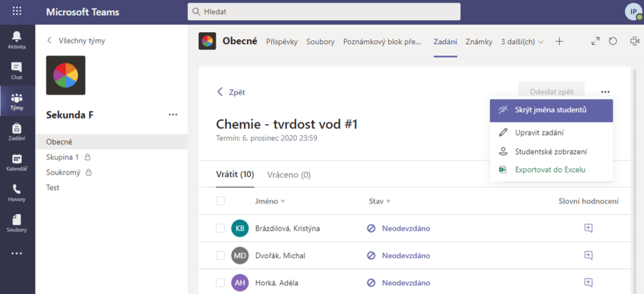Go back with the Zpět link
The width and height of the screenshot is (644, 294).
(x=231, y=92)
